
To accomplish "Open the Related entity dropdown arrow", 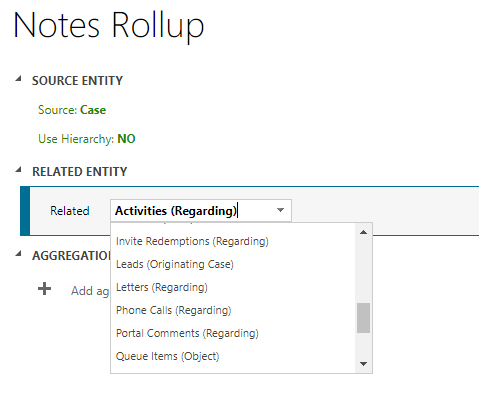I will [x=280, y=210].
